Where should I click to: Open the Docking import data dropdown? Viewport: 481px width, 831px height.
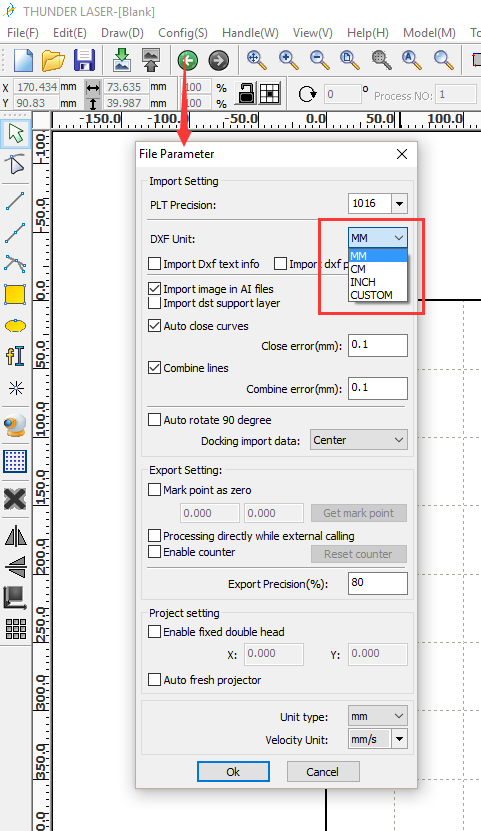pos(359,440)
